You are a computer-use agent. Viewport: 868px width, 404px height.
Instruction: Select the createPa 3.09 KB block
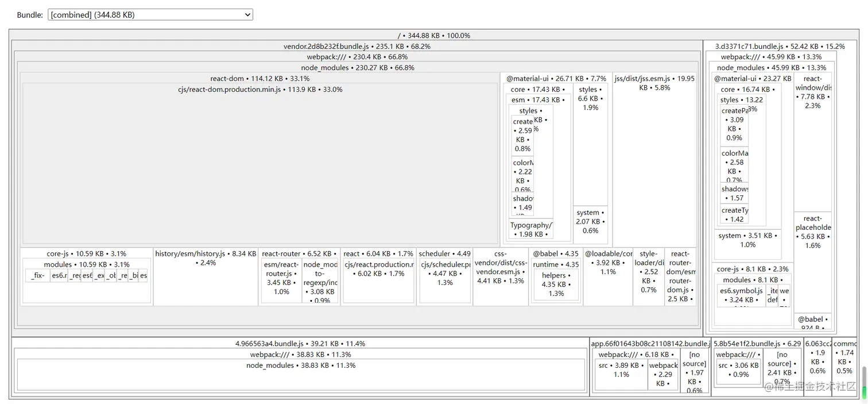735,125
